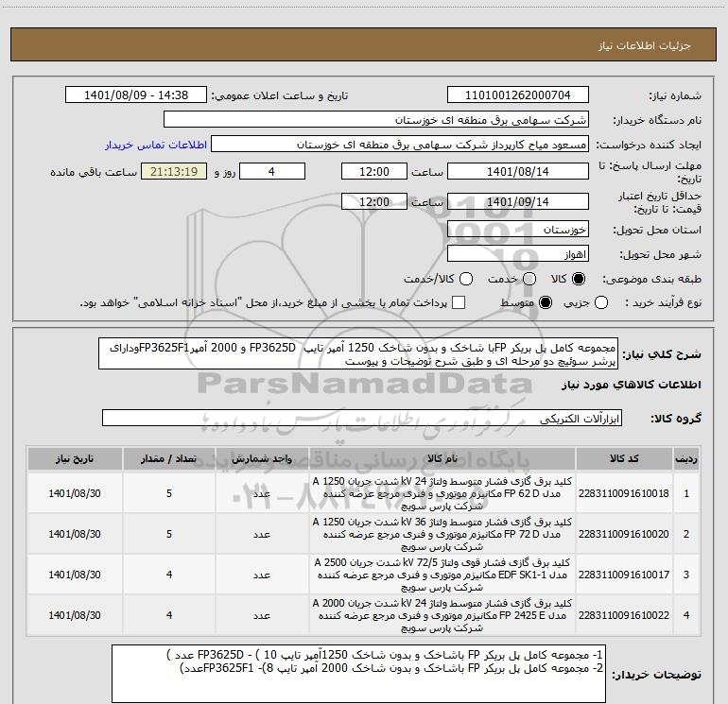Click the buyer notes text area
The height and width of the screenshot is (704, 728).
[x=357, y=674]
